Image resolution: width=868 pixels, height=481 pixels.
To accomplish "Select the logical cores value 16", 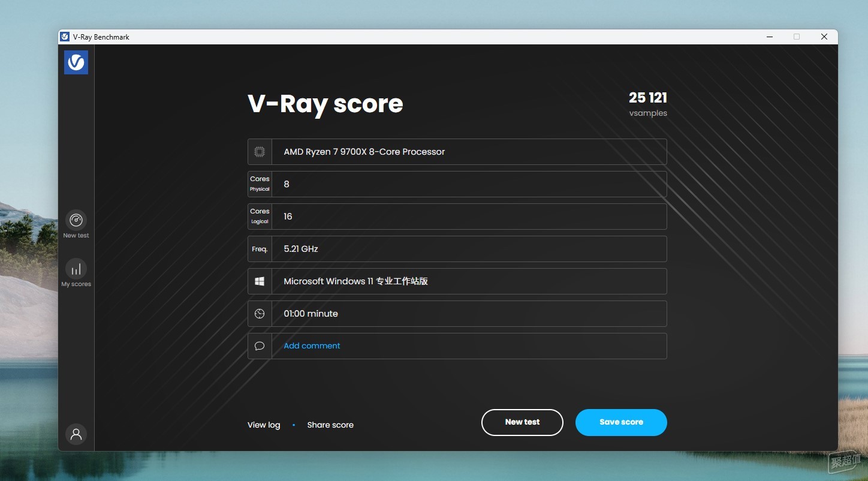I will (x=288, y=217).
